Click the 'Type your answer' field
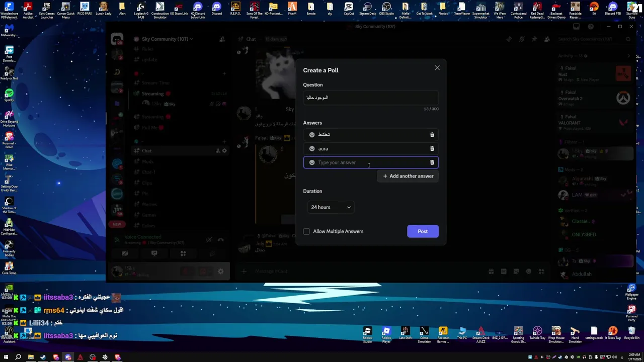644x362 pixels. [x=371, y=162]
